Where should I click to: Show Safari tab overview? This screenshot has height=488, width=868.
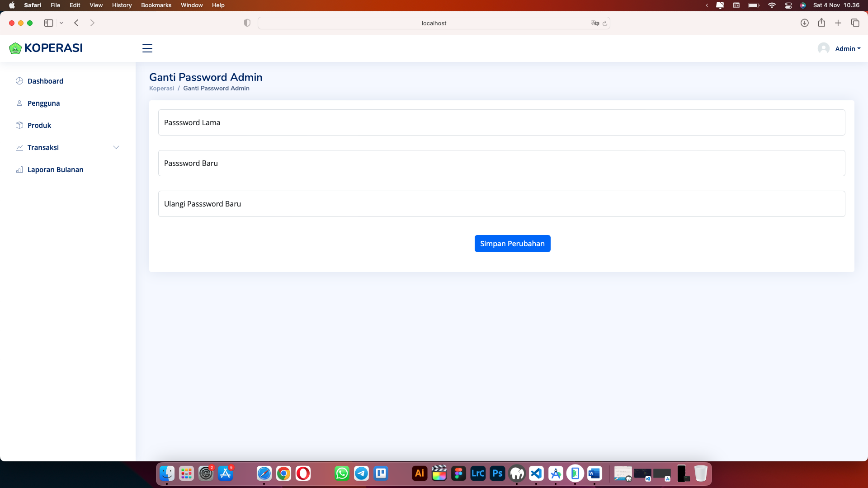[855, 23]
